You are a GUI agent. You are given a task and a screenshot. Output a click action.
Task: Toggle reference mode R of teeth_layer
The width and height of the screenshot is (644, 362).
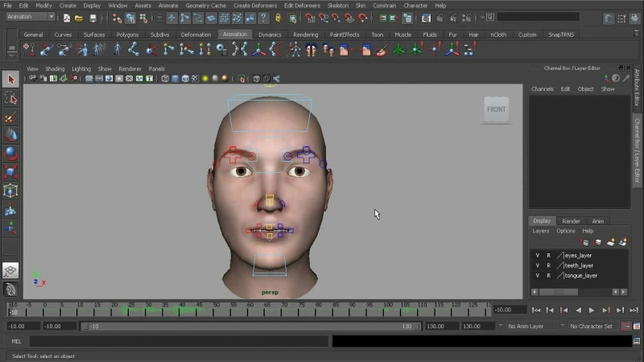[548, 265]
